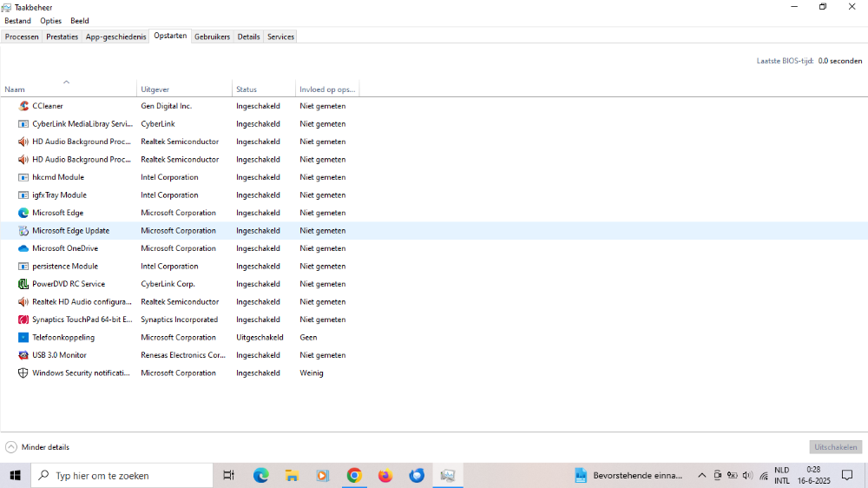
Task: Click the Uitschakelen button
Action: pos(835,447)
